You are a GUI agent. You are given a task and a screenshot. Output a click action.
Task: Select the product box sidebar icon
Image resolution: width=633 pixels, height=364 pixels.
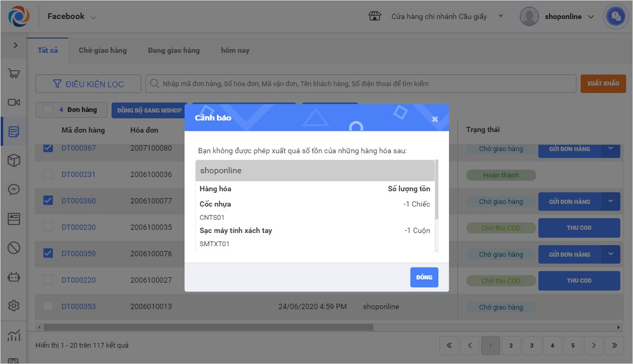(x=14, y=161)
